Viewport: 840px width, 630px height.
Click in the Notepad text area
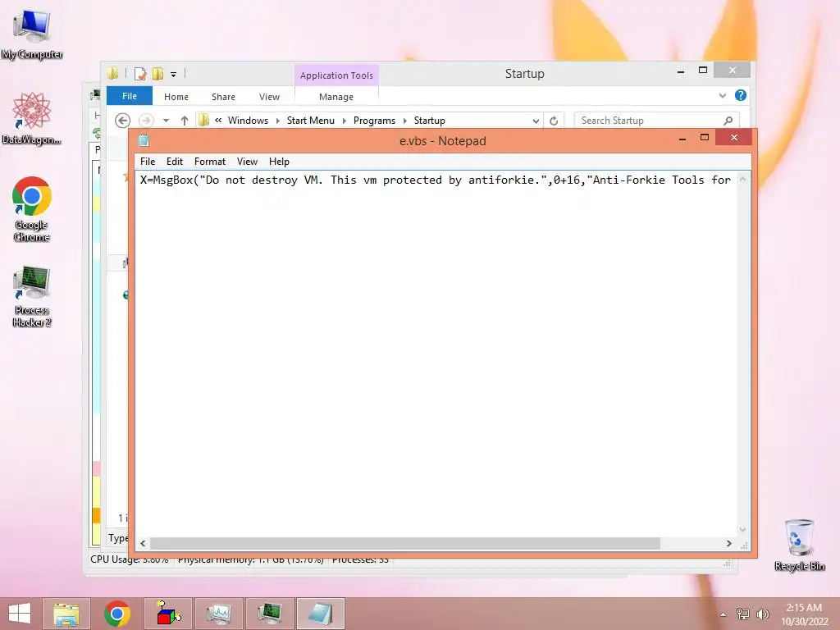(436, 354)
